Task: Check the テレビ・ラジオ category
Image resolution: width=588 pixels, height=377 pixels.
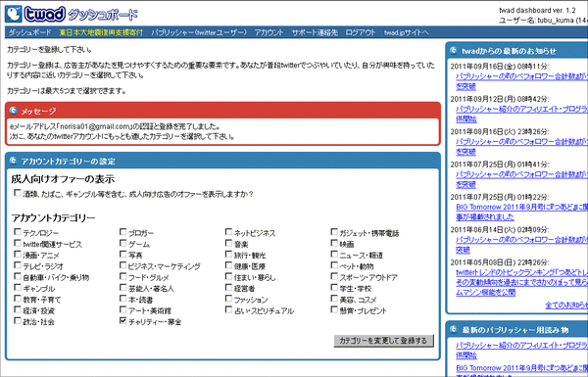Action: (18, 265)
